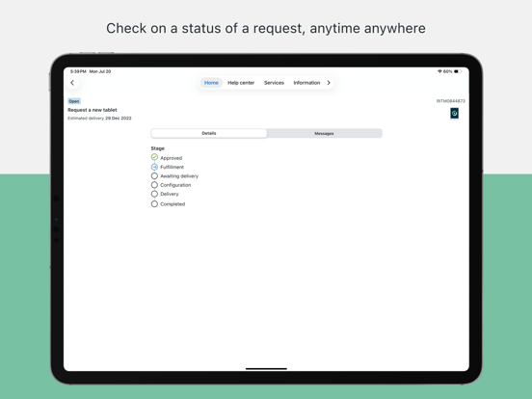Viewport: 532px width, 399px height.
Task: Click the Approved stage label
Action: pyautogui.click(x=171, y=158)
